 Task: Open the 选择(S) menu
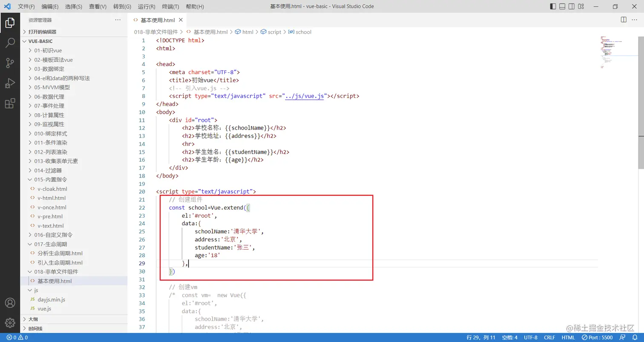click(74, 6)
